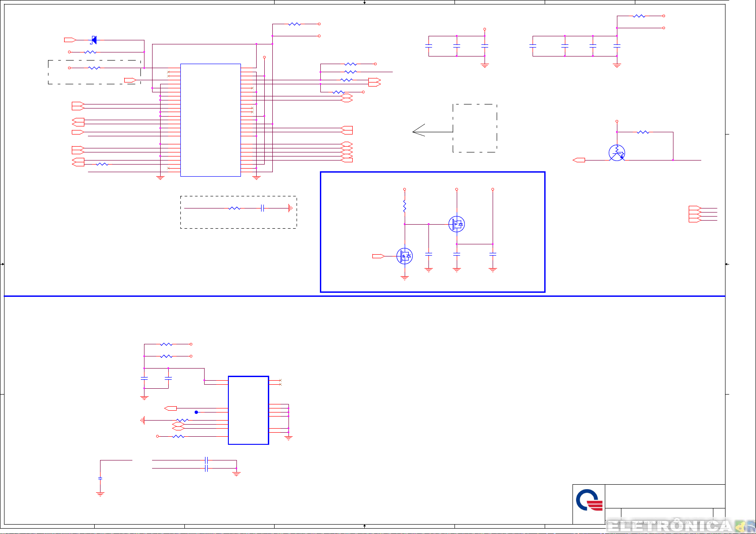Click the date text 'Wednesday, August 31, 2011'
This screenshot has width=756, height=534.
(x=640, y=523)
